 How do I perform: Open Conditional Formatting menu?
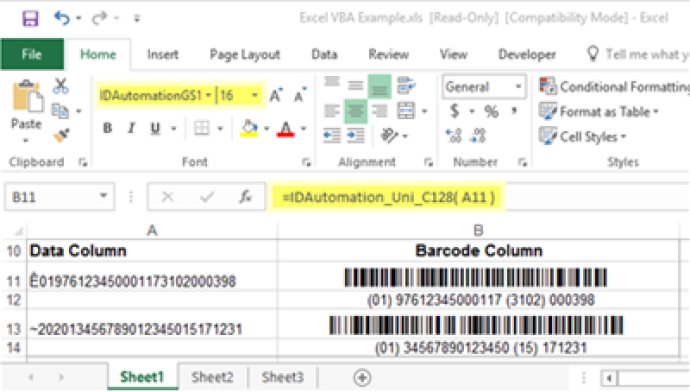point(614,86)
